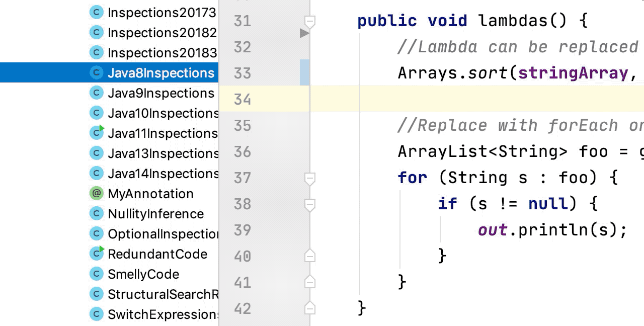The height and width of the screenshot is (326, 644).
Task: Click the blue marker in the editor scrollbar
Action: click(304, 73)
